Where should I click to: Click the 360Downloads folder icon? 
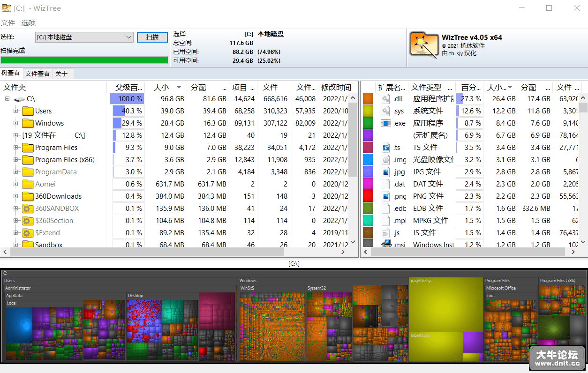[28, 196]
